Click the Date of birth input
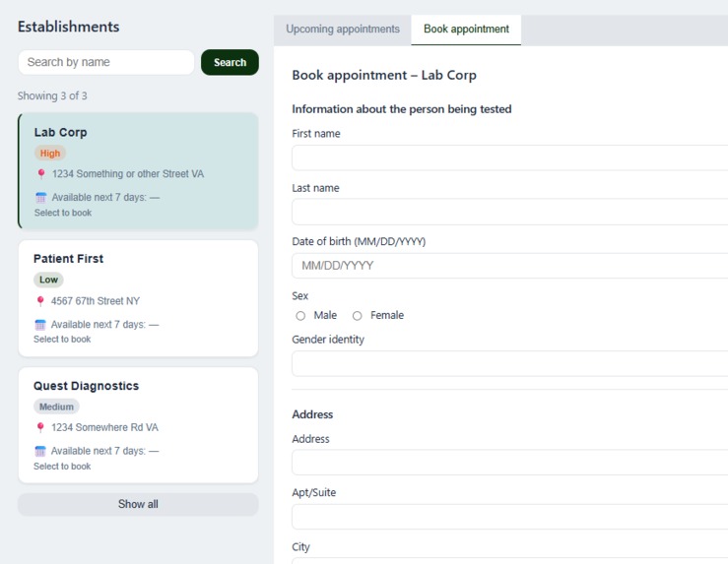Viewport: 728px width, 564px height. 509,266
